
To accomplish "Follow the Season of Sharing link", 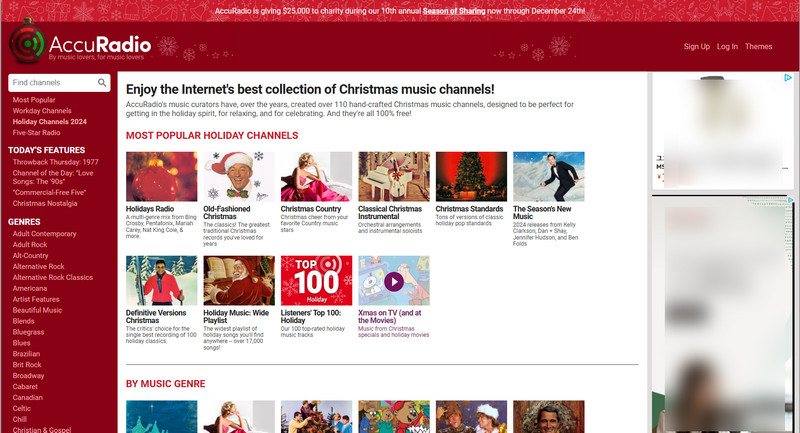I will [x=454, y=11].
